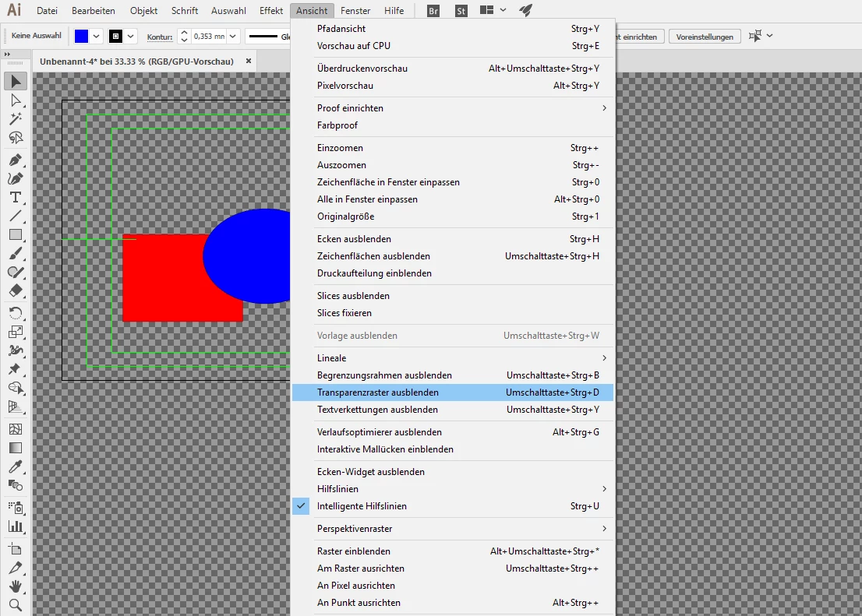862x616 pixels.
Task: Open the Objekt menu
Action: [144, 10]
